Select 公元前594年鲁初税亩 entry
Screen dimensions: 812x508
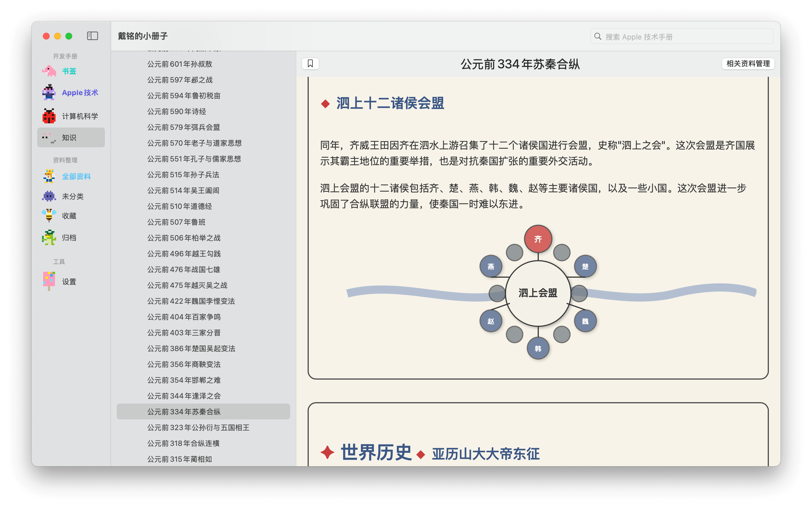tap(203, 95)
